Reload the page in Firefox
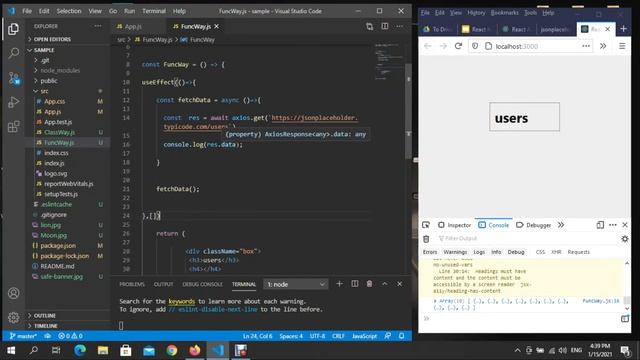 (458, 46)
